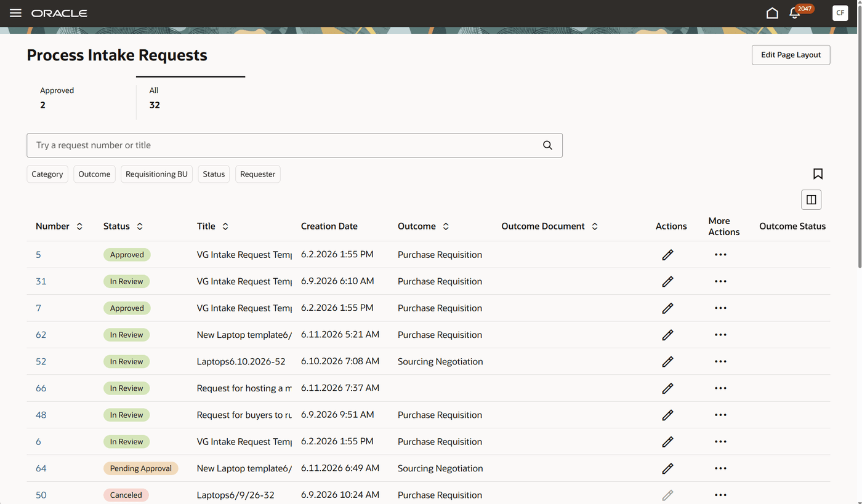Open the Status filter chip
Screen dimensions: 862x504
pos(214,174)
